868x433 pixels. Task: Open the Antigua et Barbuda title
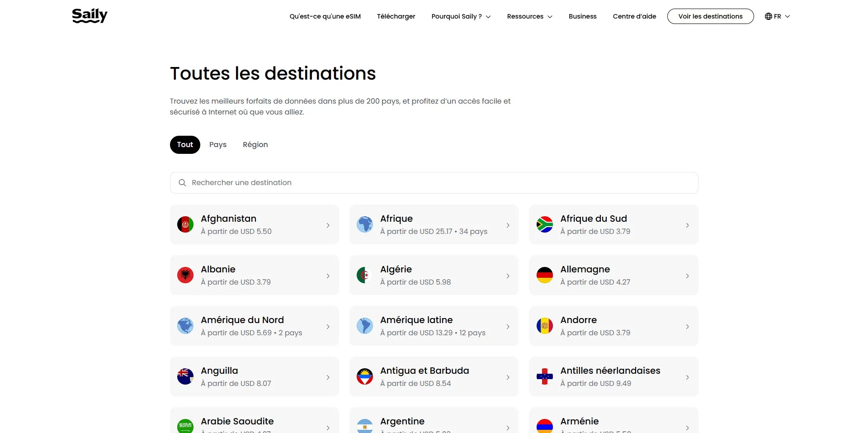coord(425,371)
